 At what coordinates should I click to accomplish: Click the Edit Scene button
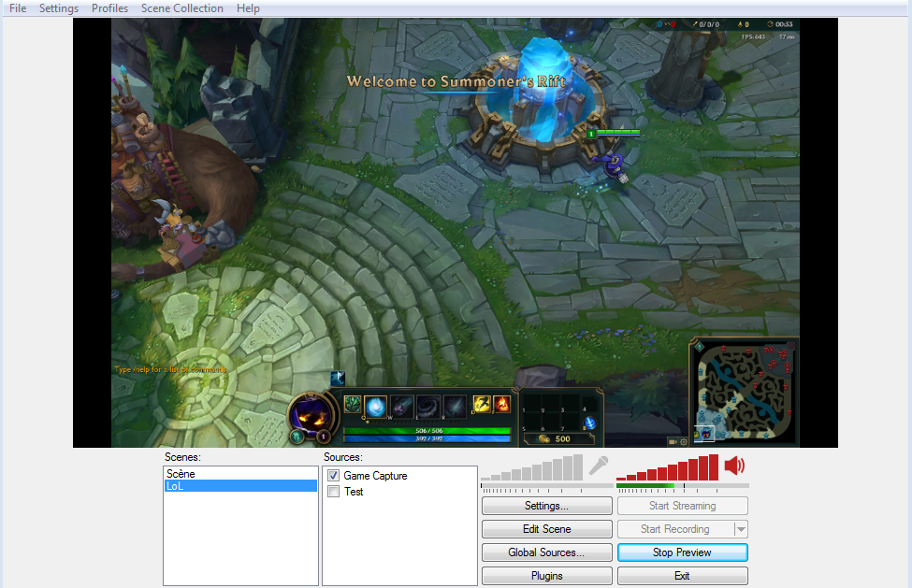click(x=547, y=529)
